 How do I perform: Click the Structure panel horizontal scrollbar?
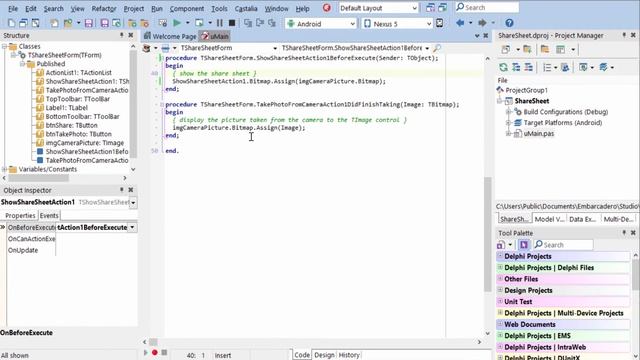[x=39, y=178]
